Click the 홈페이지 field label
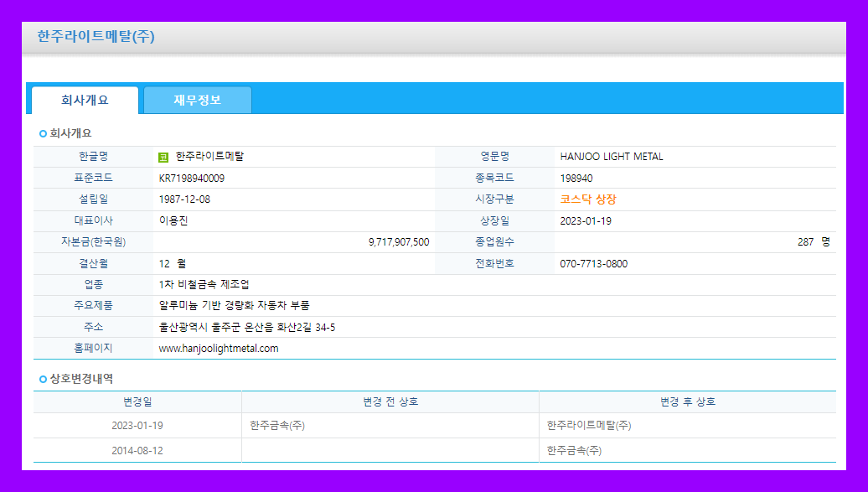This screenshot has width=868, height=492. click(x=94, y=349)
